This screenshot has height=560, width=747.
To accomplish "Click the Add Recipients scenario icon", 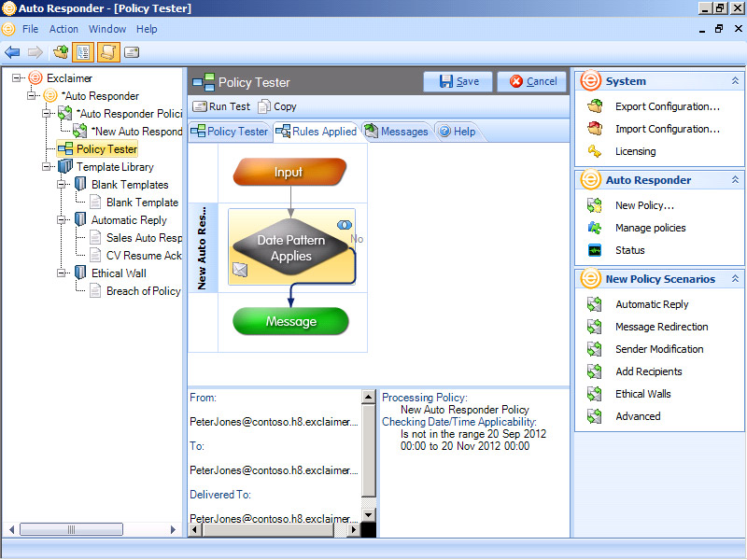I will 595,371.
